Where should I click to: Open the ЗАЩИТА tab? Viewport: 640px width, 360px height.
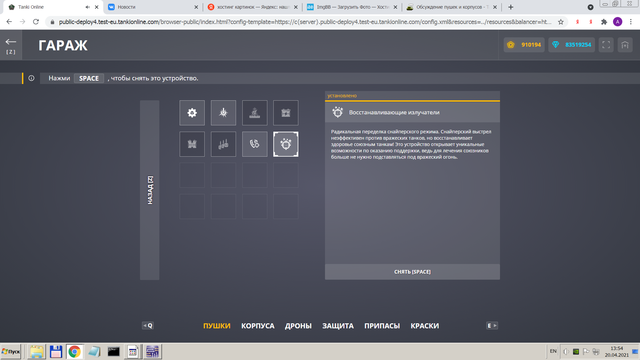click(x=338, y=326)
